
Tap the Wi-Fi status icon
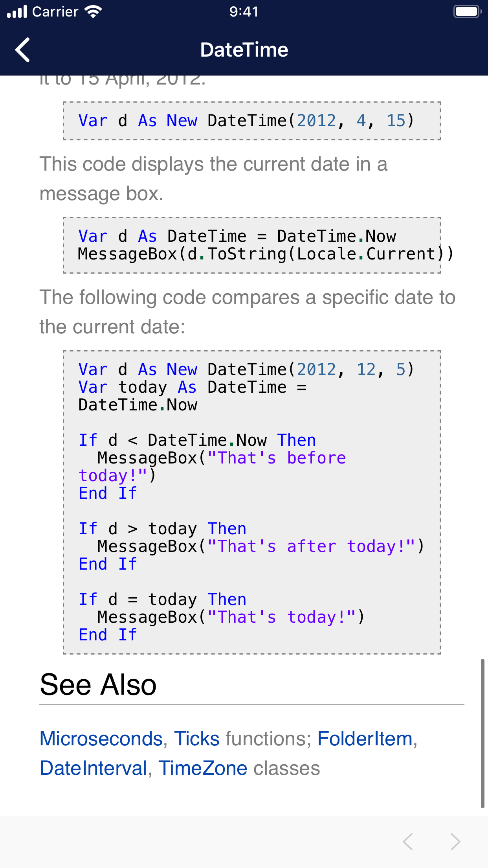[x=93, y=12]
